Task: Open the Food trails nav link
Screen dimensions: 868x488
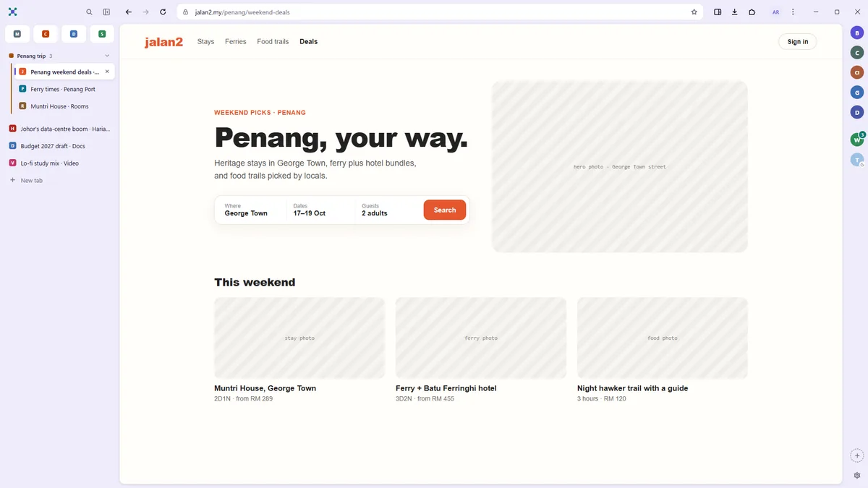Action: (273, 42)
